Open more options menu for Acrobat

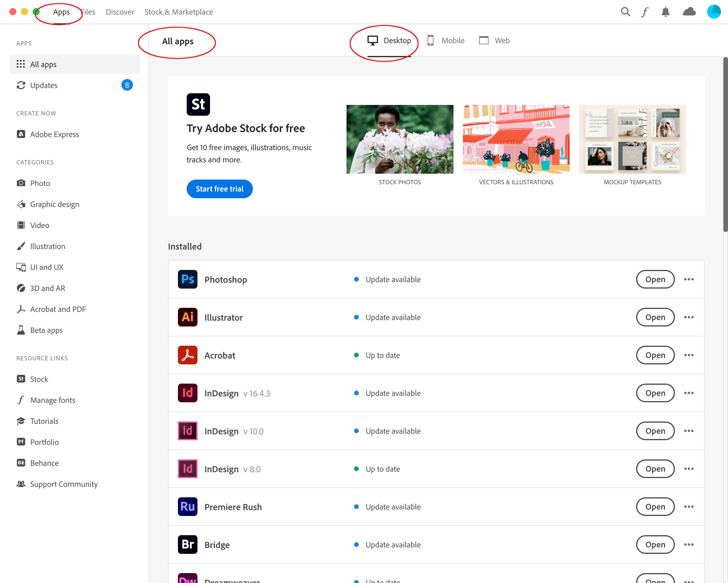(689, 355)
